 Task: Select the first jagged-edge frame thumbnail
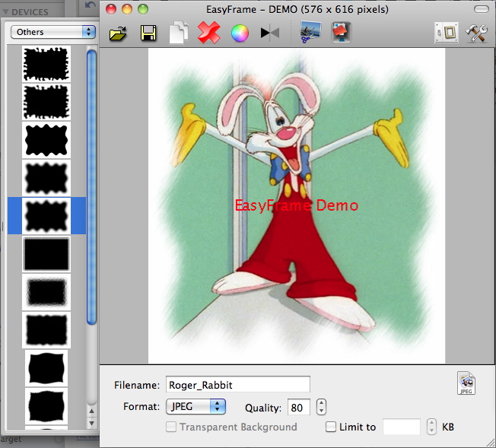click(46, 64)
